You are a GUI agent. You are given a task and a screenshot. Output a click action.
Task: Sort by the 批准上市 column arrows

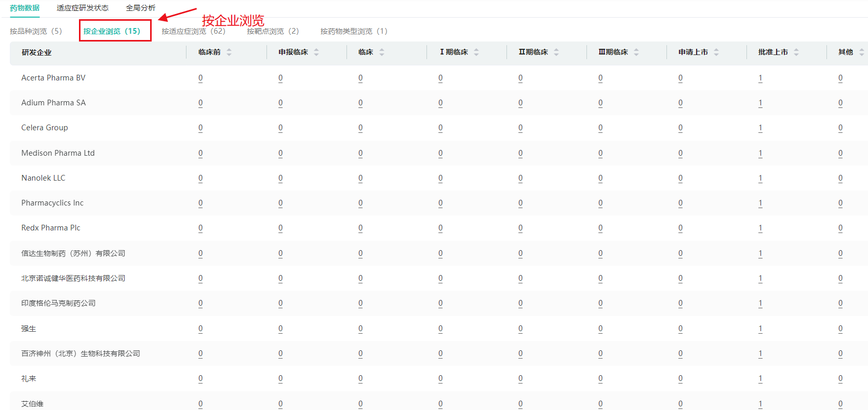796,52
